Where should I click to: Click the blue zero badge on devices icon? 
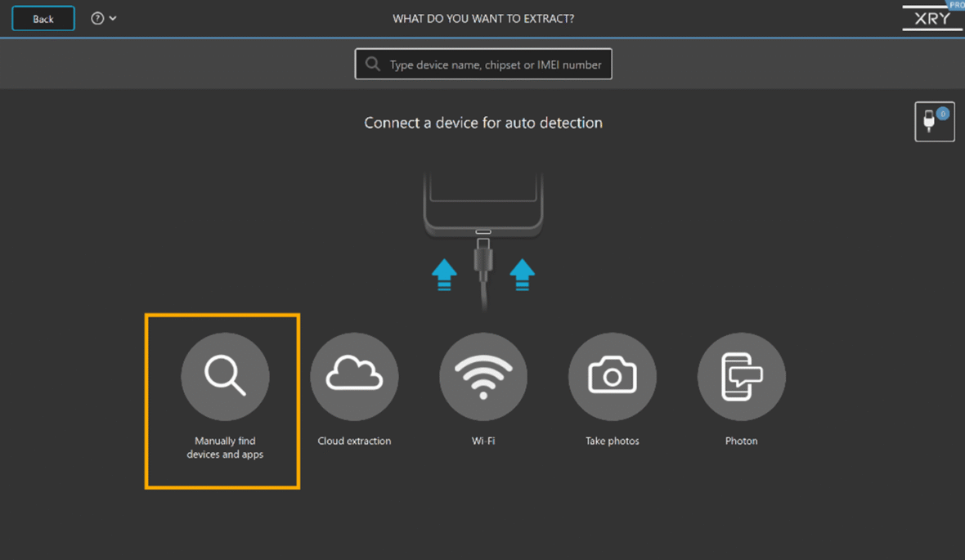[x=942, y=114]
